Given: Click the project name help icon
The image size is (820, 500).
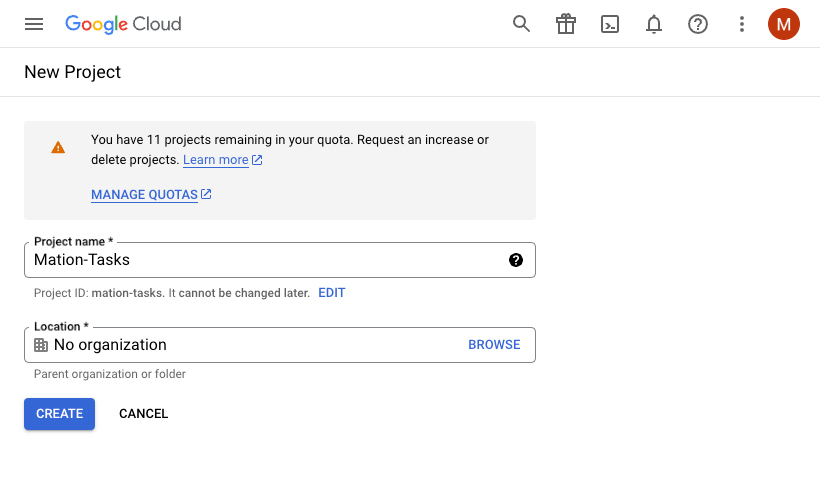Looking at the screenshot, I should tap(516, 260).
